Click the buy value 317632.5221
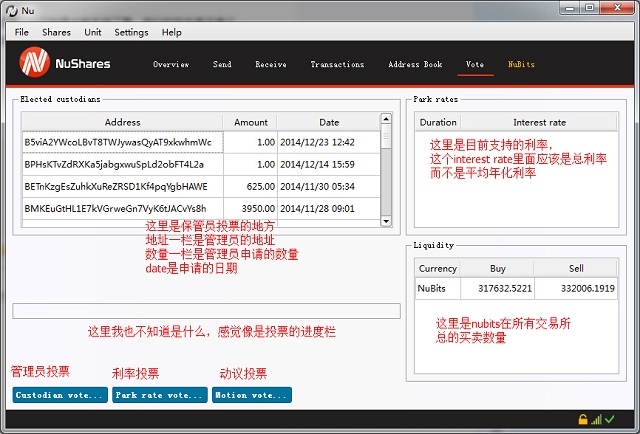This screenshot has height=434, width=640. (498, 288)
